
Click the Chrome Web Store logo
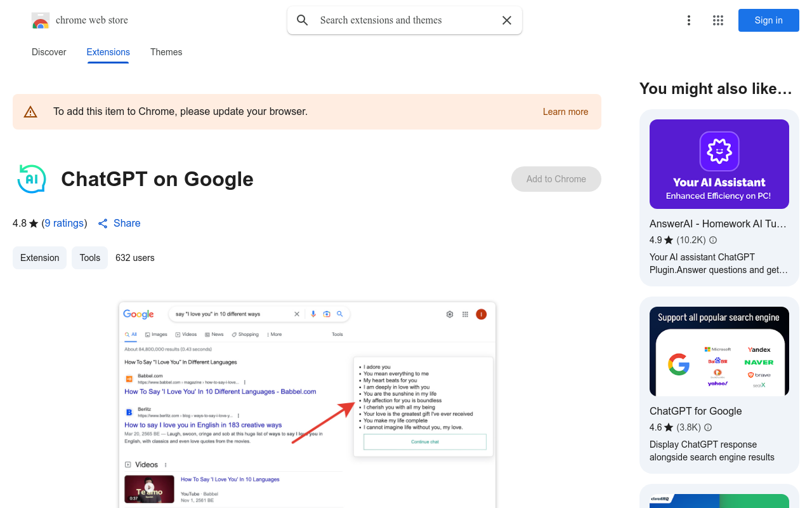[x=41, y=21]
